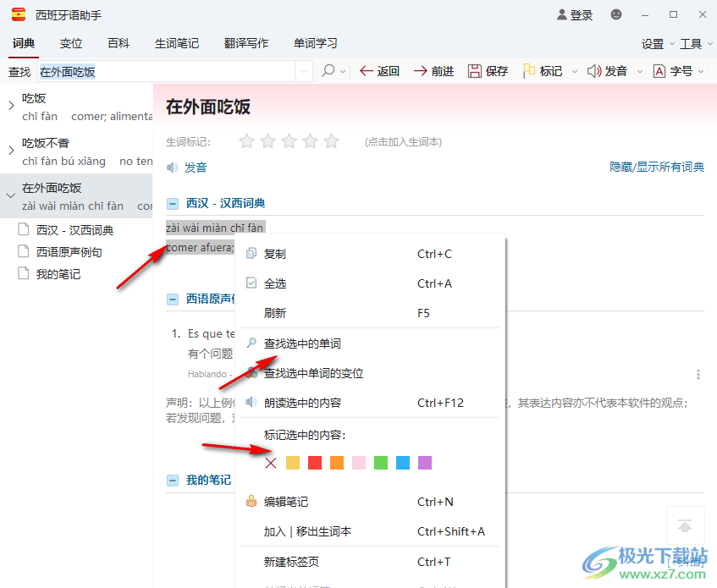Choose 查找选中的单词

369,343
